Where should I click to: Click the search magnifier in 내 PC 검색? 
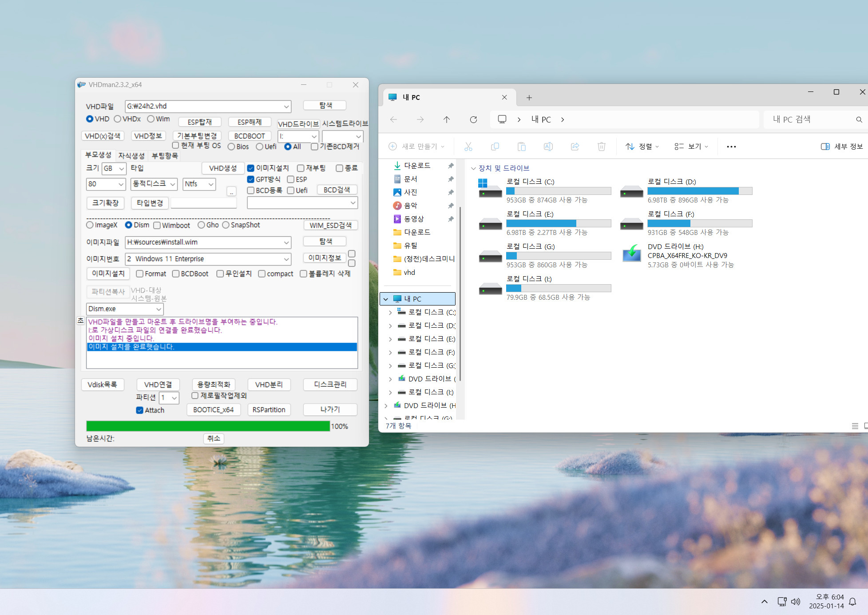[859, 119]
